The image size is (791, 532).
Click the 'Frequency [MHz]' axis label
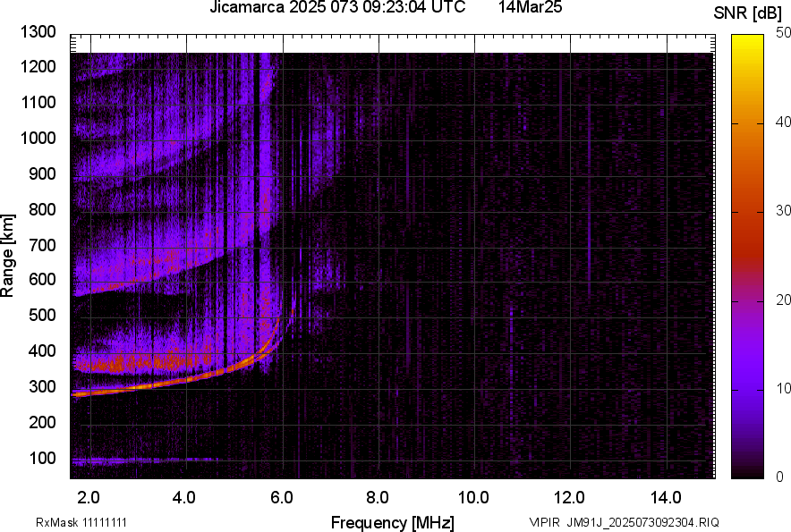coord(393,523)
